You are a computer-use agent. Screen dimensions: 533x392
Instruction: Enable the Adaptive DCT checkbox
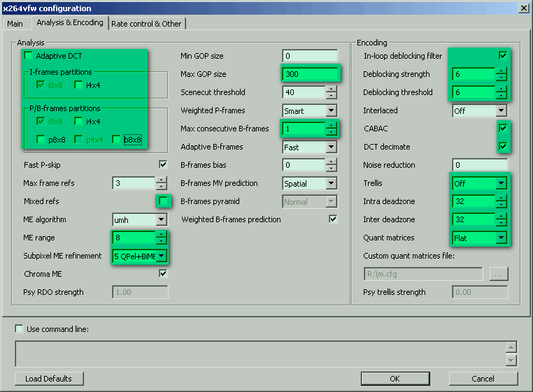click(x=29, y=56)
